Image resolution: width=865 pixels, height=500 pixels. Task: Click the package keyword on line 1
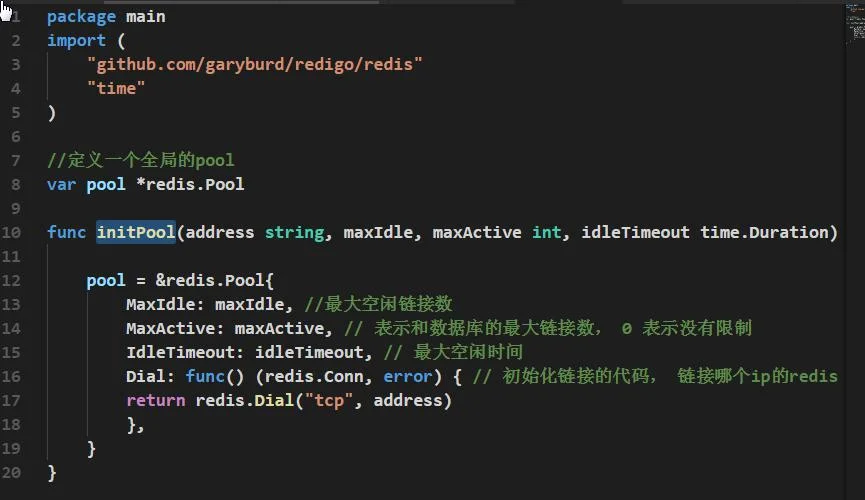[81, 17]
